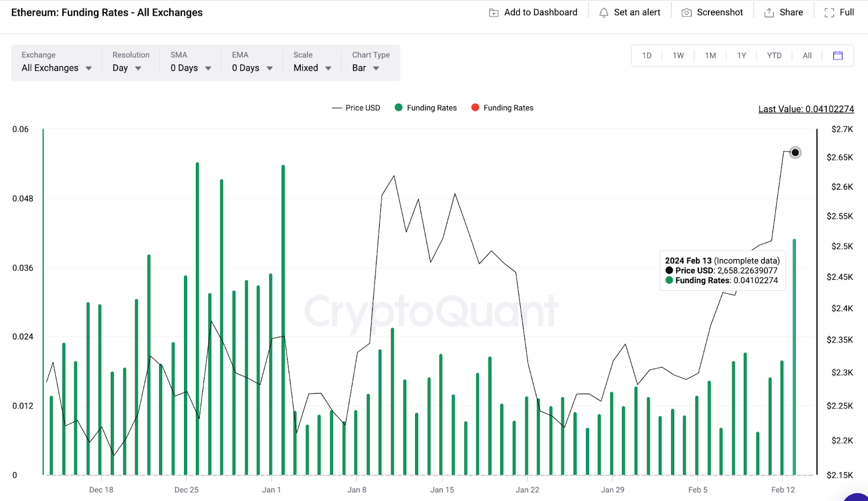The image size is (868, 501).
Task: Select the 1D time range
Action: coord(647,55)
